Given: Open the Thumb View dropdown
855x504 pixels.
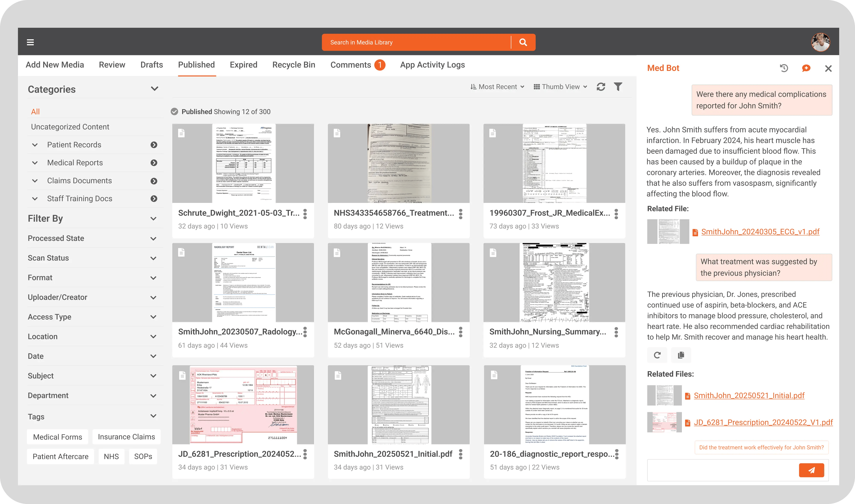Looking at the screenshot, I should tap(561, 87).
